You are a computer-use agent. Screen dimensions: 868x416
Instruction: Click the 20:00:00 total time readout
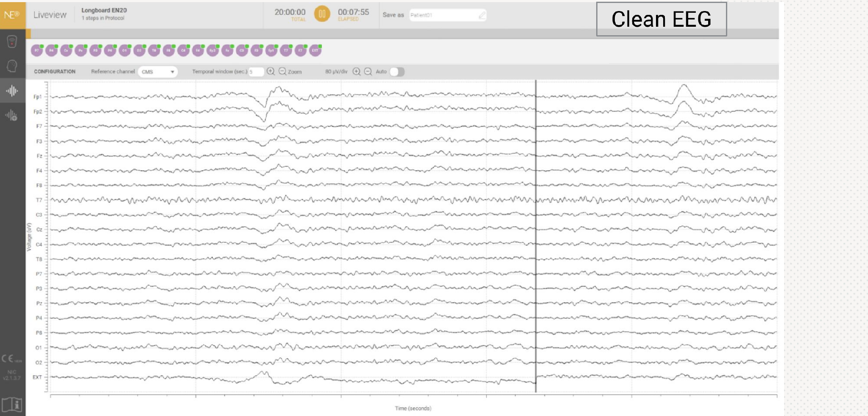(290, 12)
